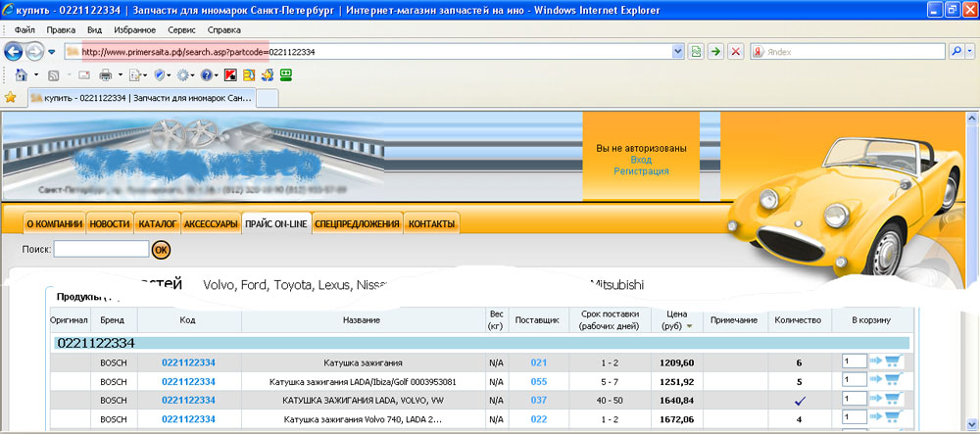
Task: Add 1251,92 item to cart
Action: click(x=887, y=380)
